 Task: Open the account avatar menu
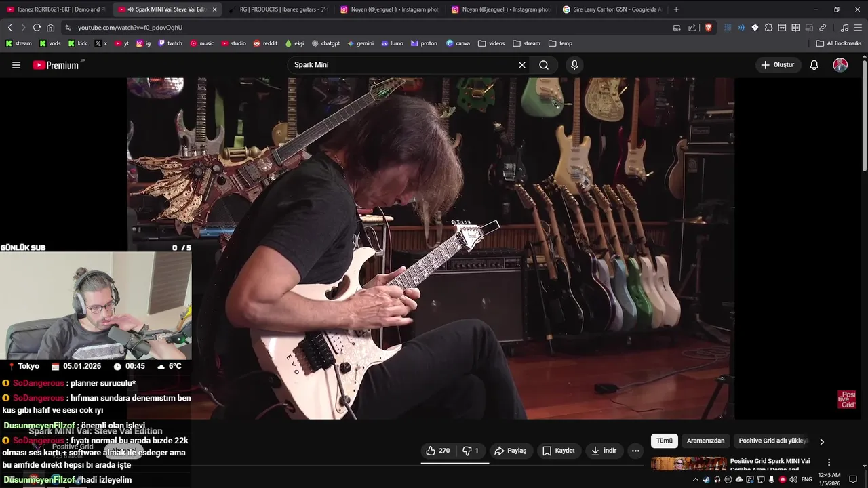tap(840, 65)
